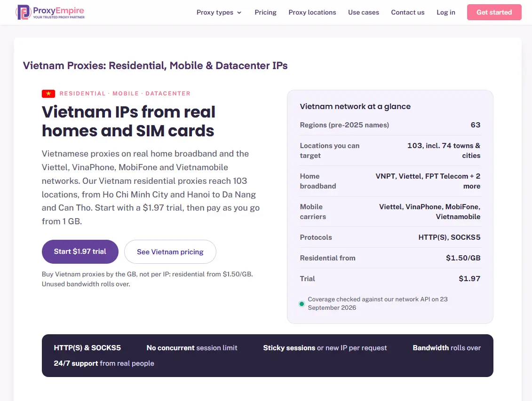The height and width of the screenshot is (401, 532).
Task: Click 24/7 support from real people
Action: point(104,363)
